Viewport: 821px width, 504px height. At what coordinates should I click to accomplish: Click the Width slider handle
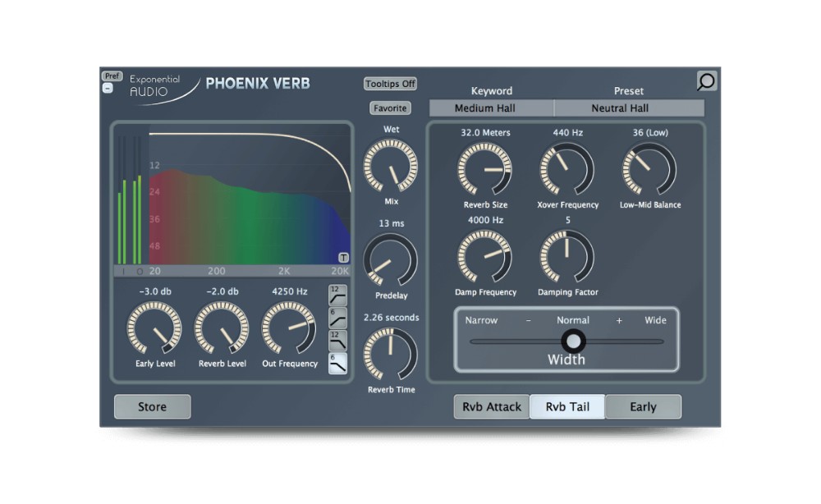pyautogui.click(x=572, y=340)
